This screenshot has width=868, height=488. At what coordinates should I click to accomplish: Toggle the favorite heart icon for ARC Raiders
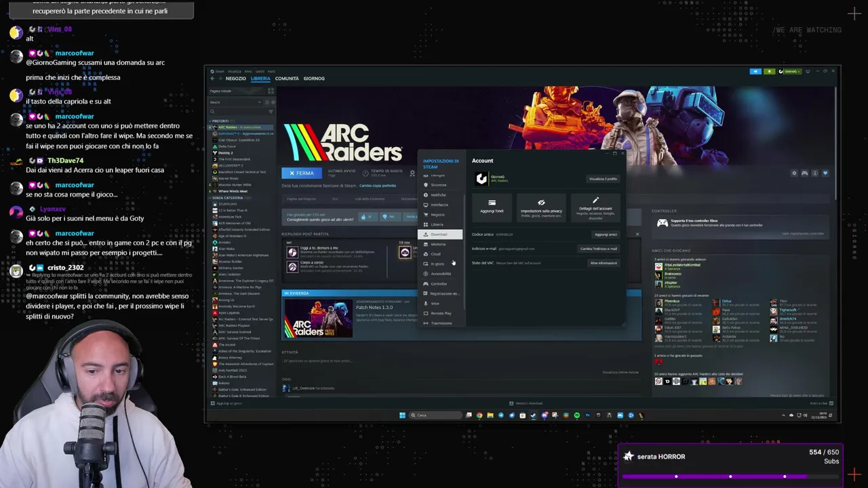pos(825,173)
